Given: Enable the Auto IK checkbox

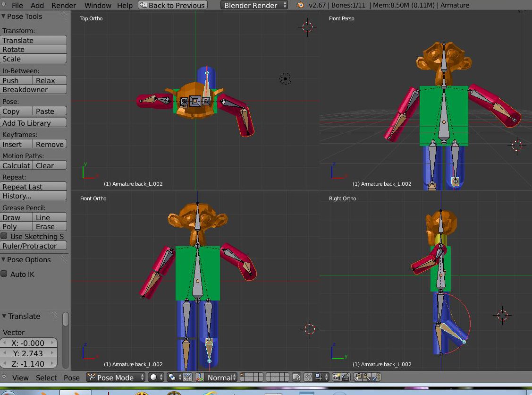Looking at the screenshot, I should click(x=4, y=274).
